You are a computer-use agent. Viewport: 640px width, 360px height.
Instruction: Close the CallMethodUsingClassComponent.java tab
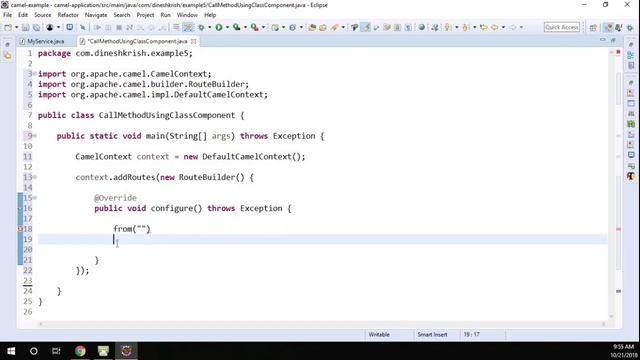click(x=193, y=41)
